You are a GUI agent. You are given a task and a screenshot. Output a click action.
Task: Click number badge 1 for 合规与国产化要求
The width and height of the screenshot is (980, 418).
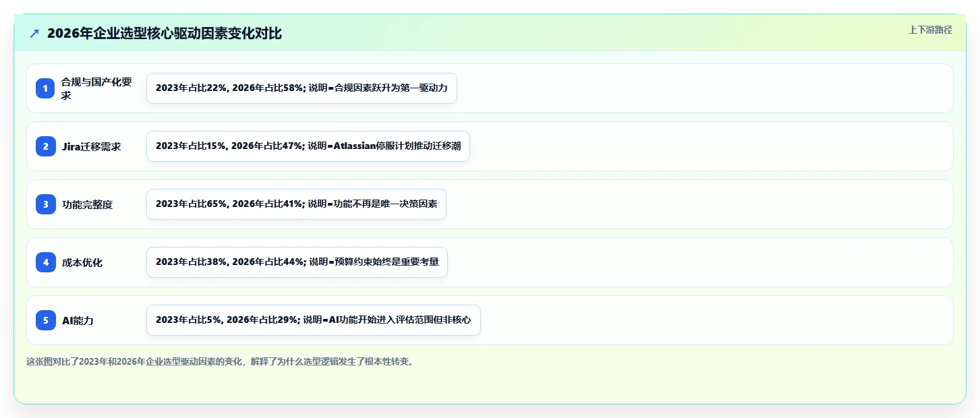pos(46,88)
